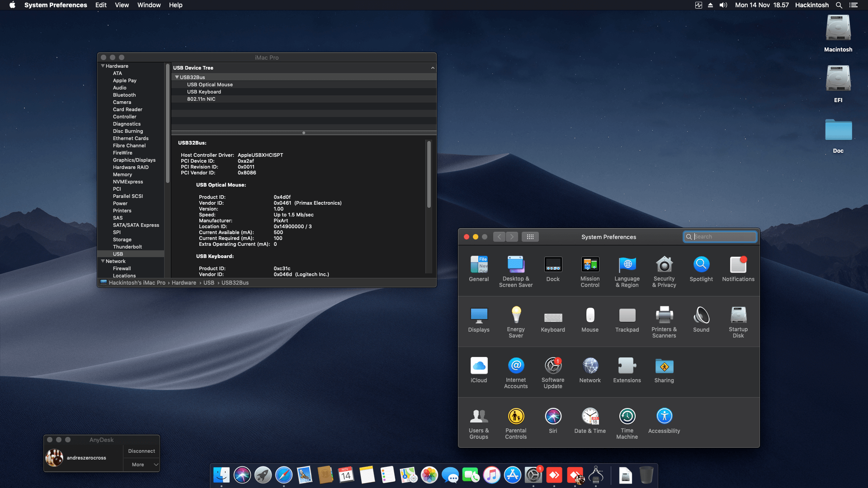Collapse the Network section in iMac Pro sidebar
This screenshot has height=488, width=868.
(x=103, y=261)
